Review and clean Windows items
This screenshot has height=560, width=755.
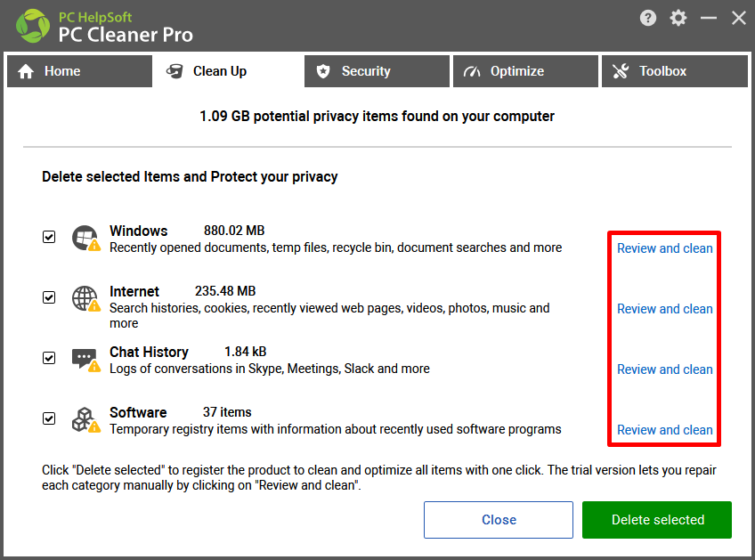click(x=664, y=248)
